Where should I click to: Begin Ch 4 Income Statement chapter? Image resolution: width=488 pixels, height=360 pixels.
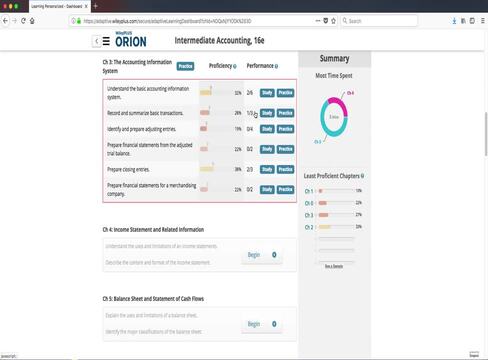tap(254, 255)
